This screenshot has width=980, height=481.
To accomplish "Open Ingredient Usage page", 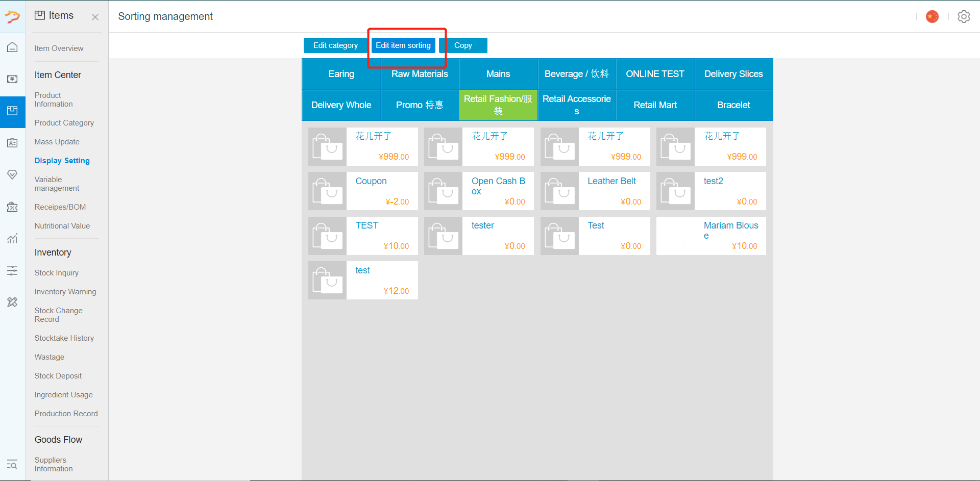I will (x=63, y=395).
